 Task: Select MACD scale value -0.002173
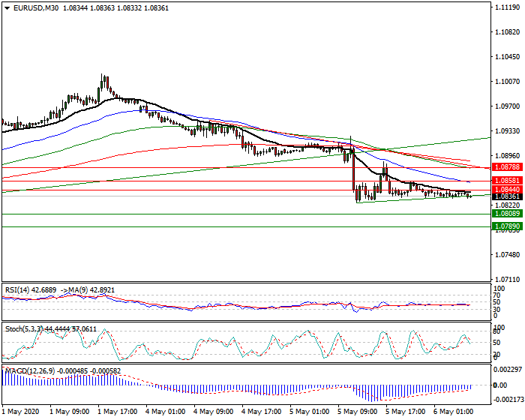(507, 400)
